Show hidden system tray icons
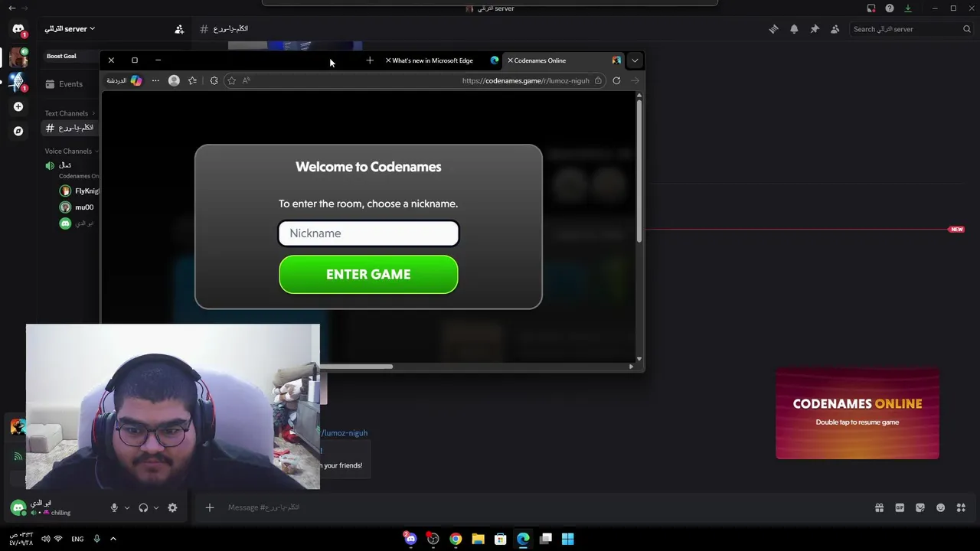980x551 pixels. pos(113,539)
